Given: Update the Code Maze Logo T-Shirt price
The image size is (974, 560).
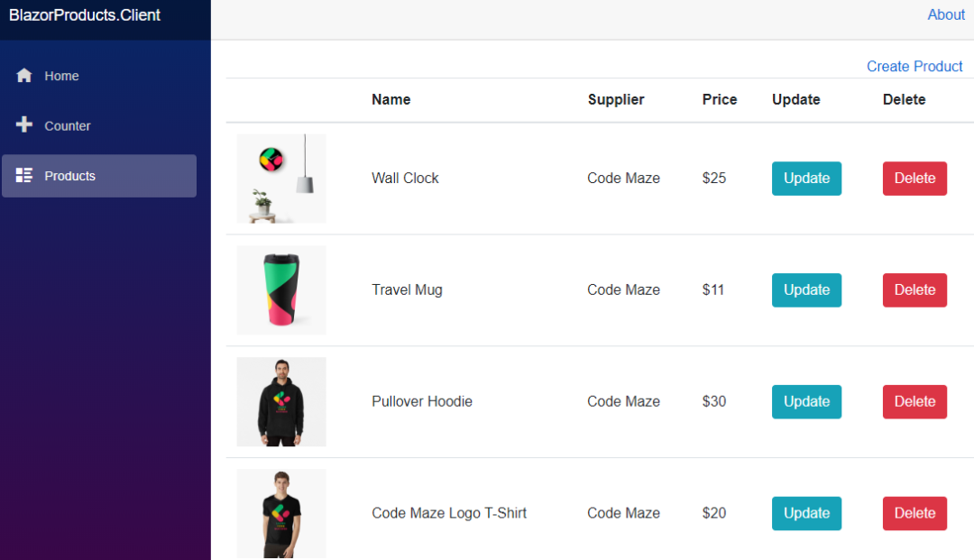Looking at the screenshot, I should coord(805,513).
